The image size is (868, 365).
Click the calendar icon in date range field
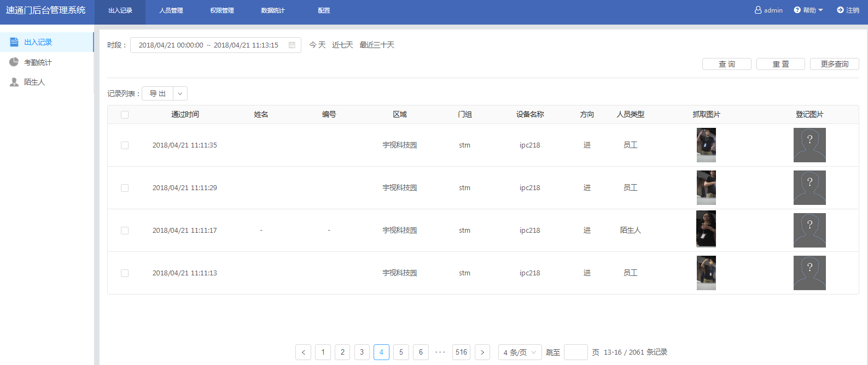click(292, 45)
